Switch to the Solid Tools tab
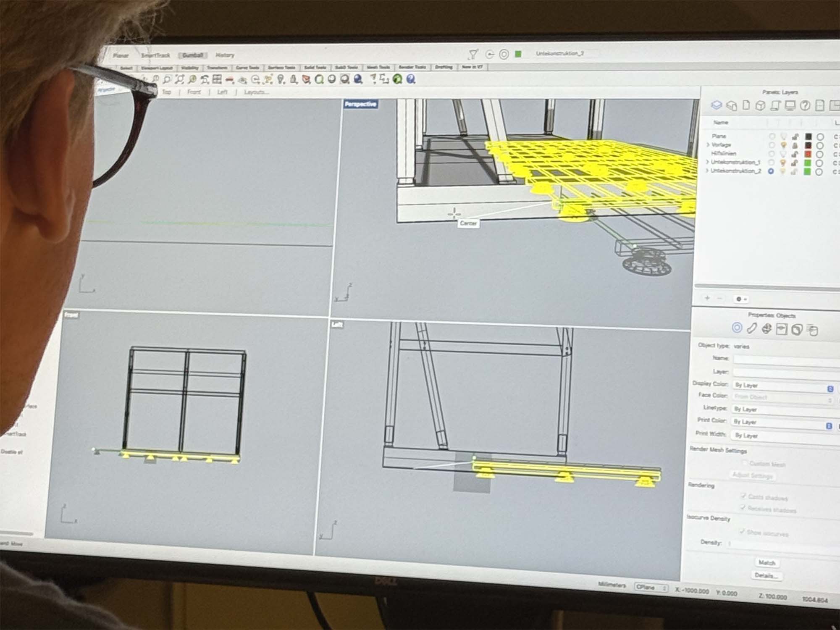 (315, 67)
